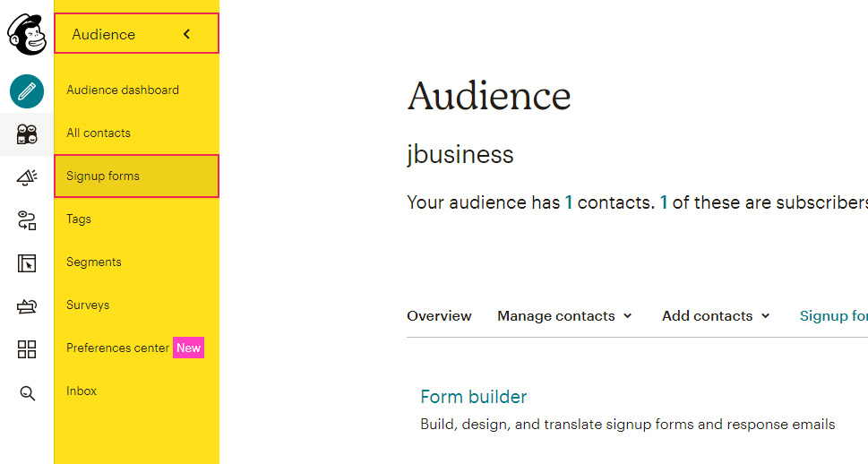The height and width of the screenshot is (464, 868).
Task: Expand the Manage contacts dropdown
Action: point(564,315)
